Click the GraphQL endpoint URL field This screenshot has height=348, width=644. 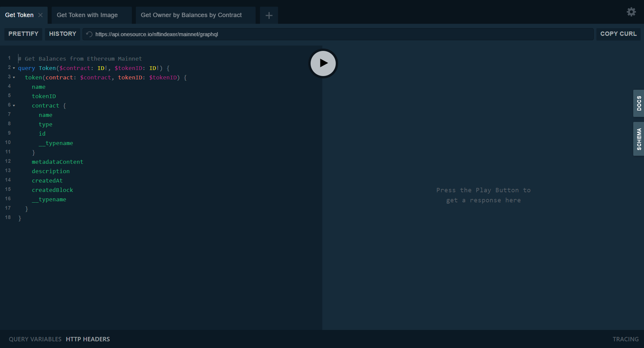(338, 34)
